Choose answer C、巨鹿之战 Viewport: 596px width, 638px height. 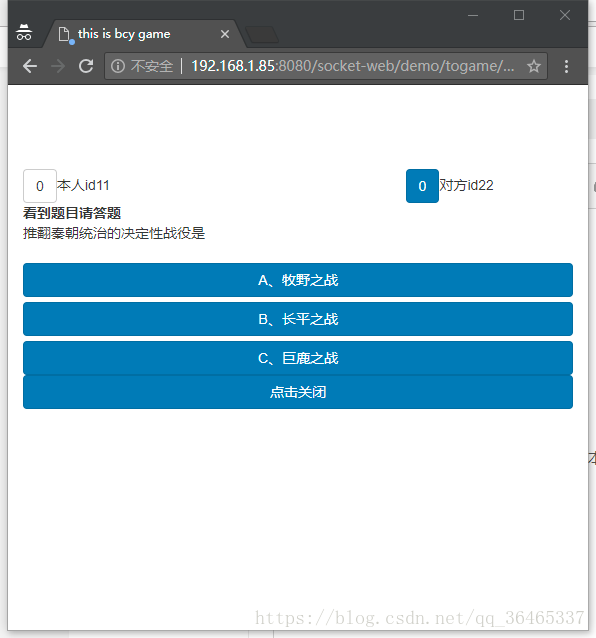(298, 358)
